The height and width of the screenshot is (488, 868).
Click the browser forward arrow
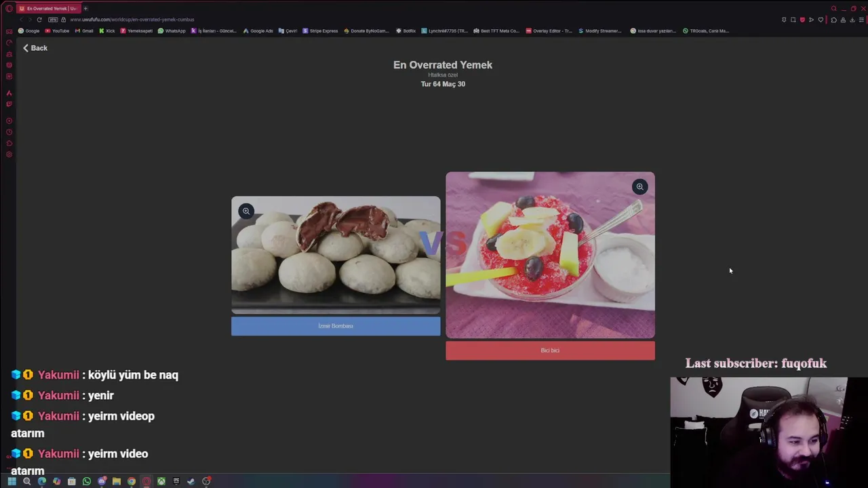(x=30, y=20)
